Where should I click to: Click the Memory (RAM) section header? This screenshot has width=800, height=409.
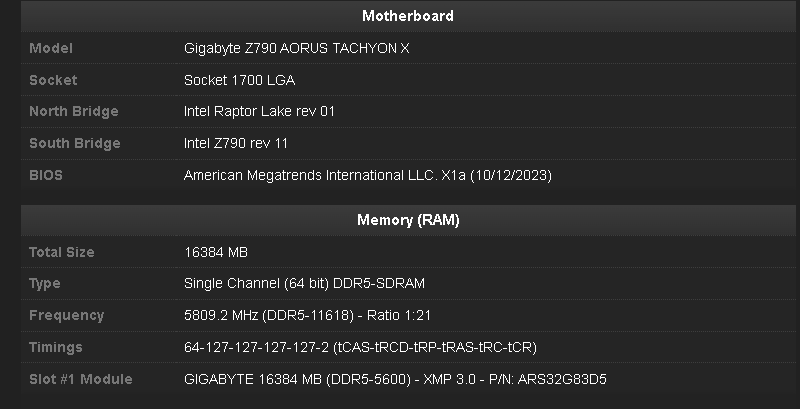tap(408, 220)
